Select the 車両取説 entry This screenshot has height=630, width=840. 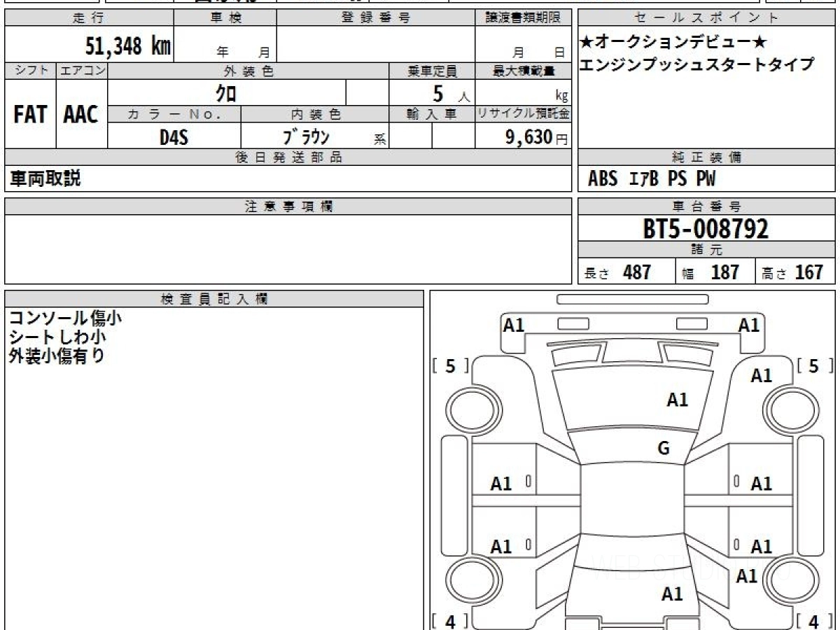[x=45, y=179]
